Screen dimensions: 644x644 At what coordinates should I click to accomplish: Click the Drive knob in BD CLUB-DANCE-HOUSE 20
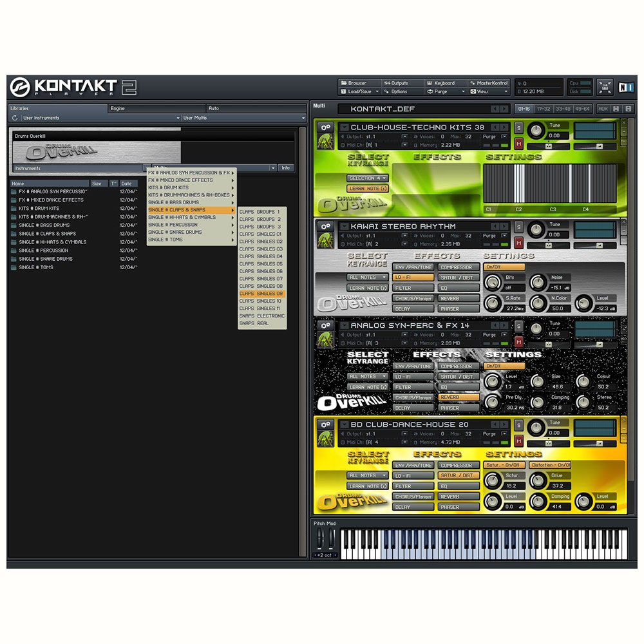click(x=537, y=480)
